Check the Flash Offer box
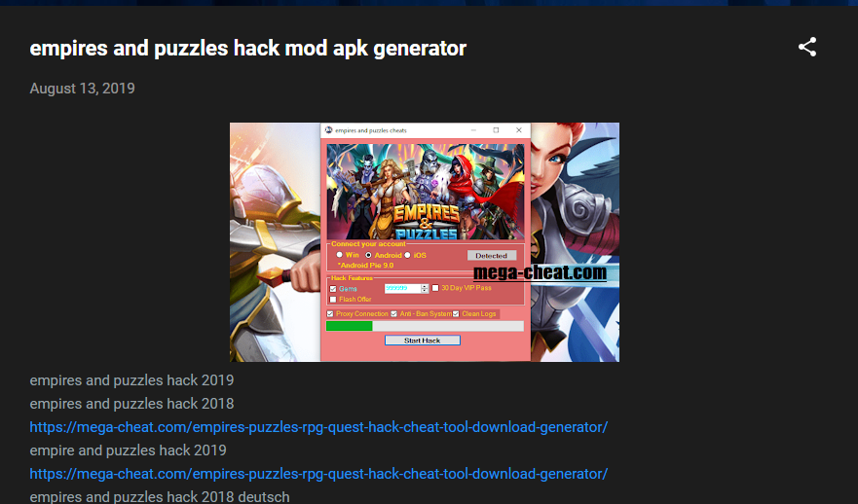This screenshot has width=858, height=504. pyautogui.click(x=333, y=300)
